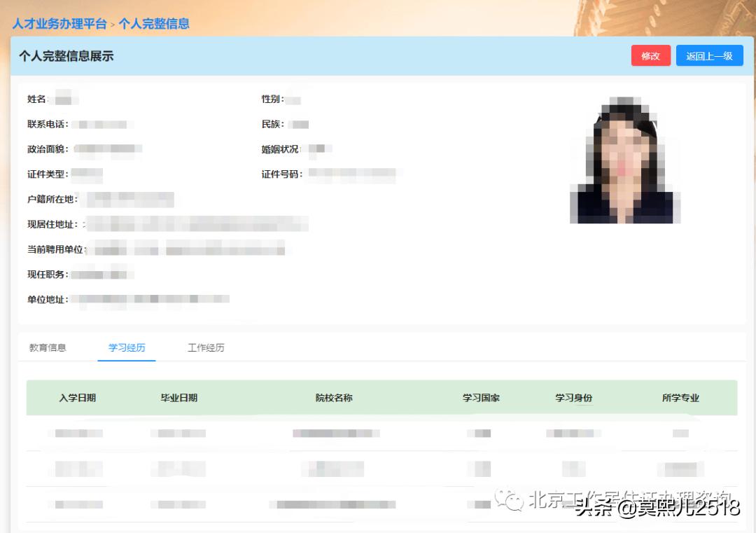The image size is (756, 533).
Task: Click the 户籍所在地 field label
Action: click(52, 199)
